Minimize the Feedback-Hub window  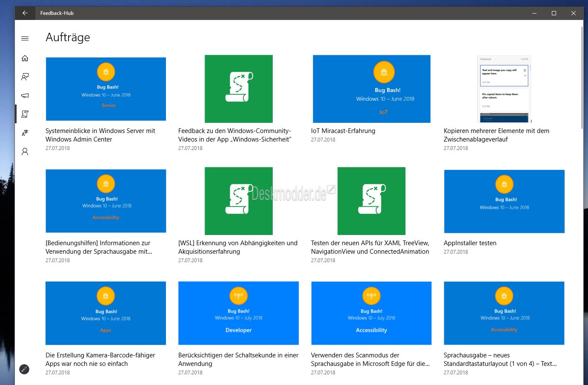click(x=534, y=13)
